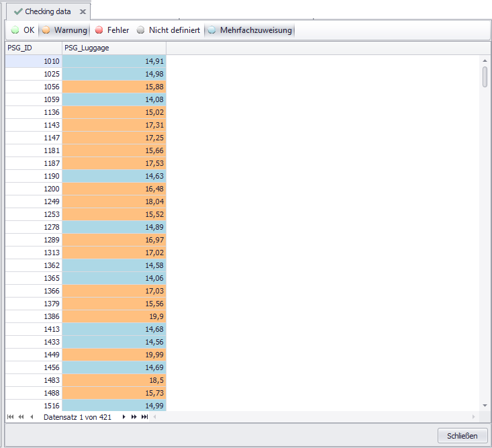
Task: Click the vertical scrollbar thumb
Action: tap(485, 77)
